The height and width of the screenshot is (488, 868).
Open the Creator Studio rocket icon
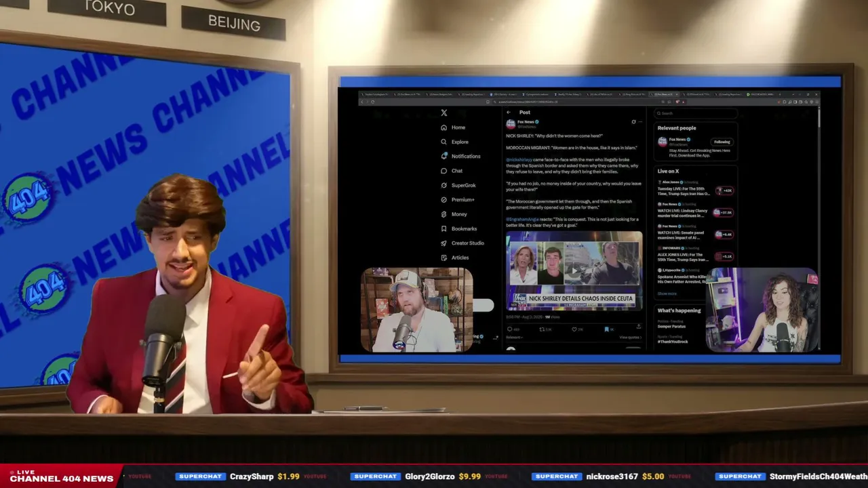pyautogui.click(x=443, y=243)
